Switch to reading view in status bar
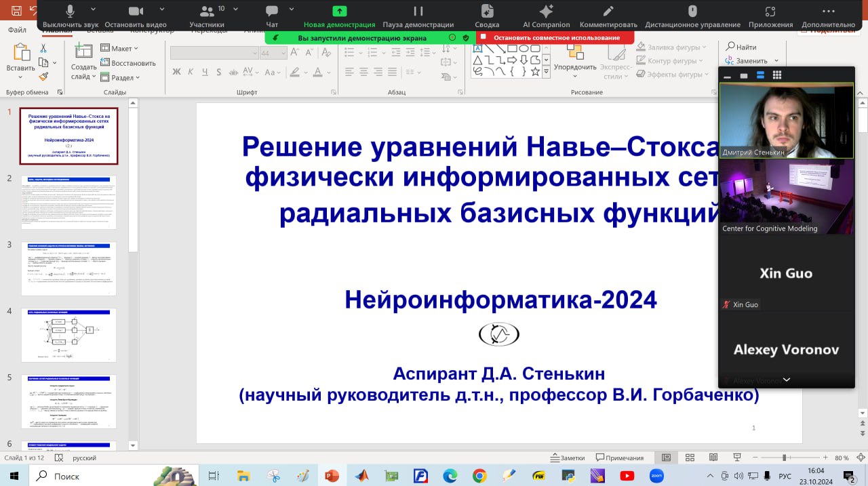 713,458
